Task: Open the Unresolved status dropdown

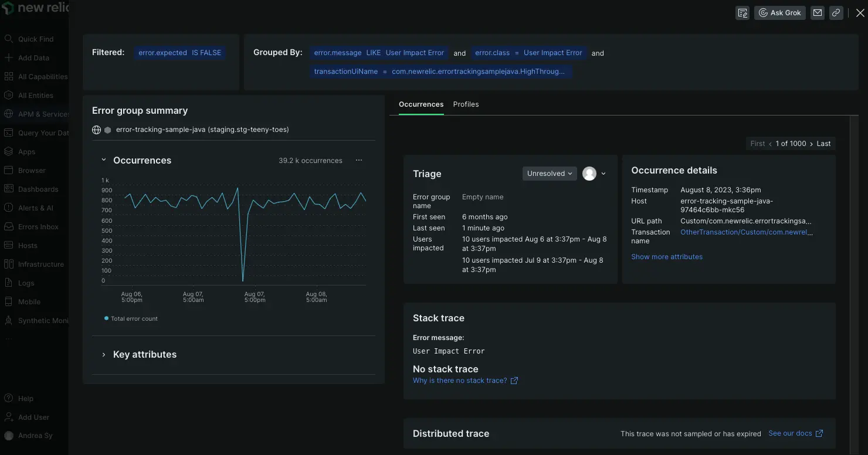Action: 550,174
